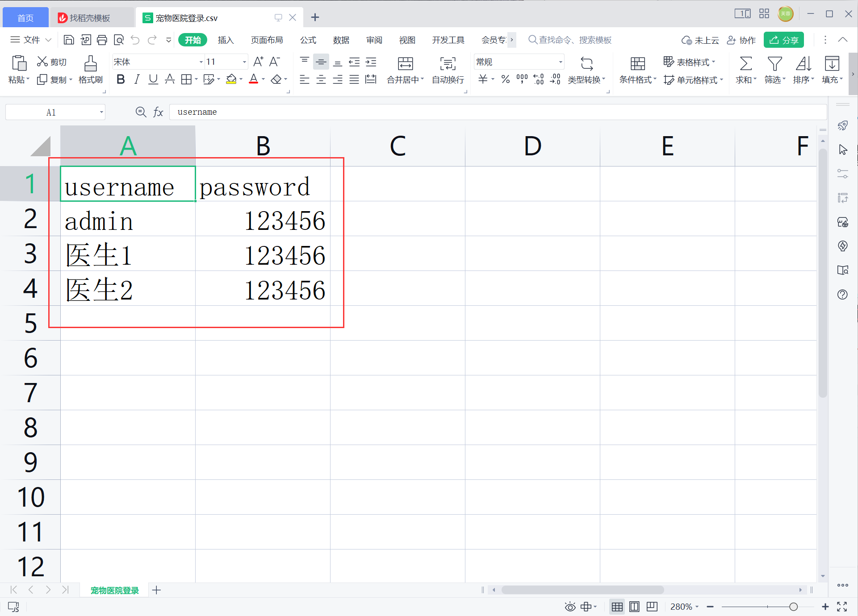Screen dimensions: 858x616
Task: Click the Format Painter (格式刷) icon
Action: point(90,64)
